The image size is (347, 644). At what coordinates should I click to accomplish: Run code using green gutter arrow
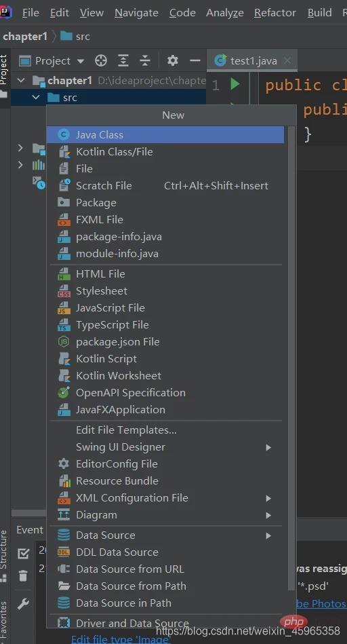tap(235, 84)
